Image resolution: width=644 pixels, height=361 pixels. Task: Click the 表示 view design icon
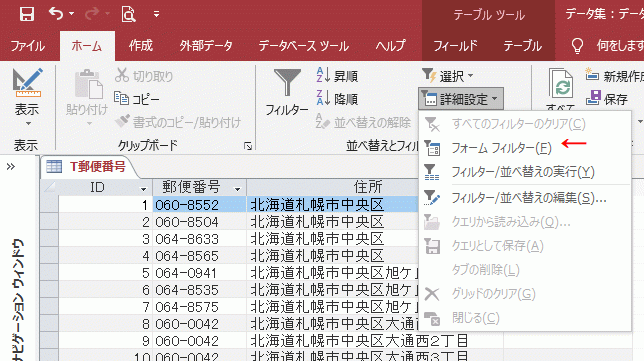click(27, 83)
